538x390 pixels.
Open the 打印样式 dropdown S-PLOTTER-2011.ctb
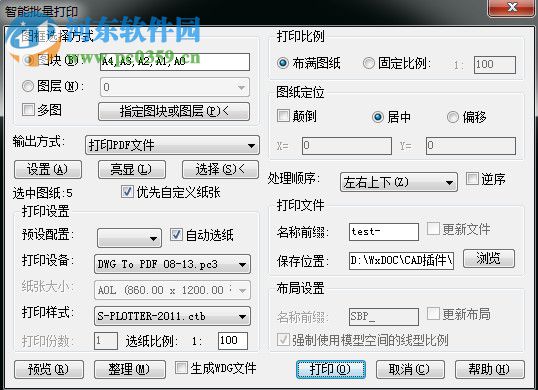tap(172, 316)
